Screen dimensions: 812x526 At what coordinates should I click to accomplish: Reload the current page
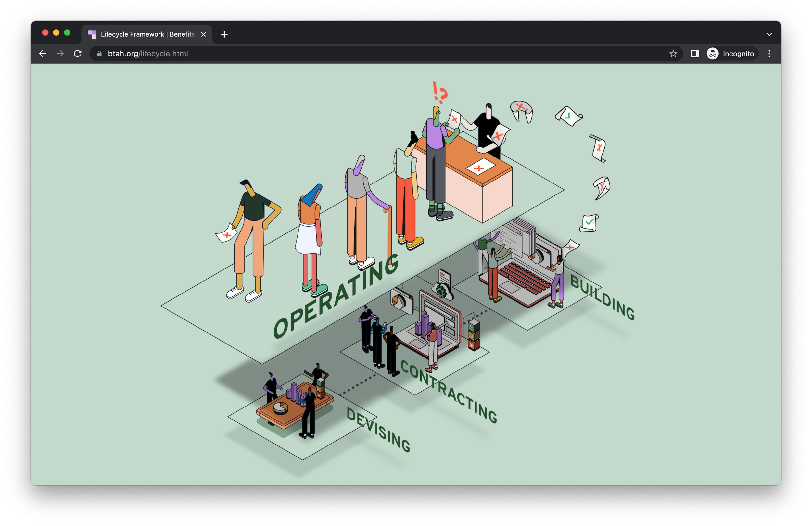coord(78,54)
